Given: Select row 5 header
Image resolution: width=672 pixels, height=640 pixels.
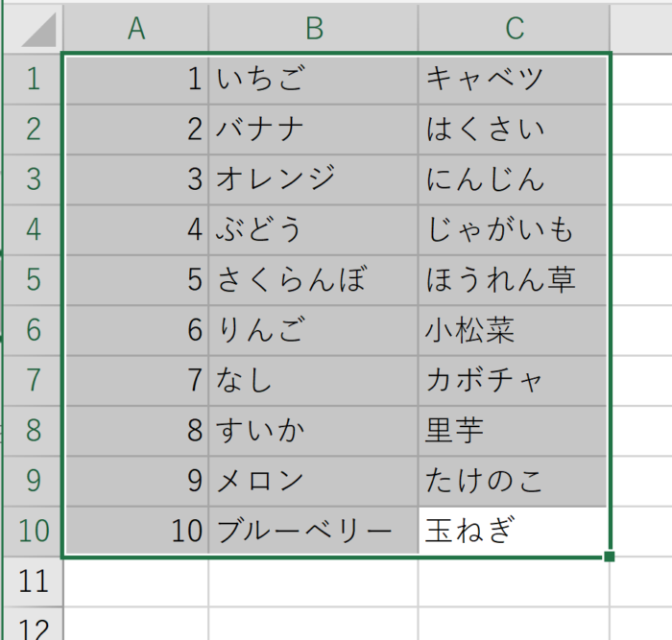Looking at the screenshot, I should point(33,279).
